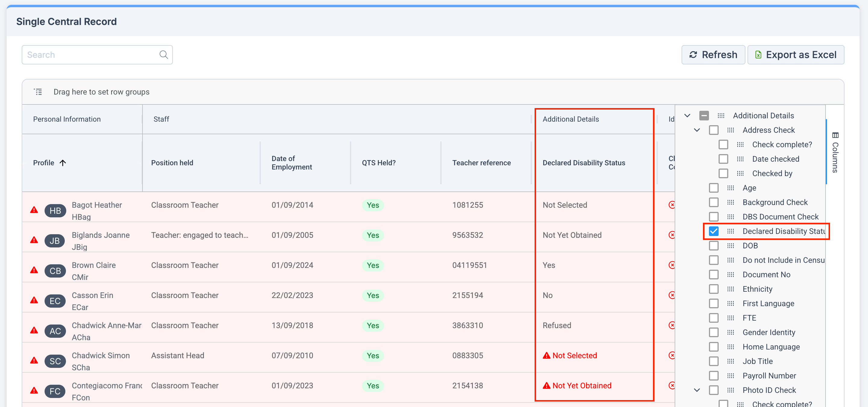The image size is (868, 407).
Task: Collapse the Photo ID Check column group
Action: pyautogui.click(x=697, y=390)
